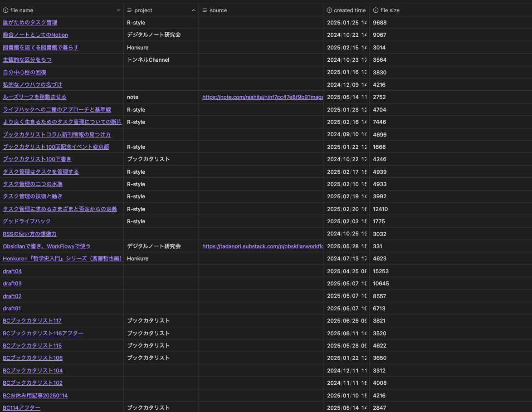
Task: Click the Honkure project cell for 図書館を建てる
Action: [137, 48]
